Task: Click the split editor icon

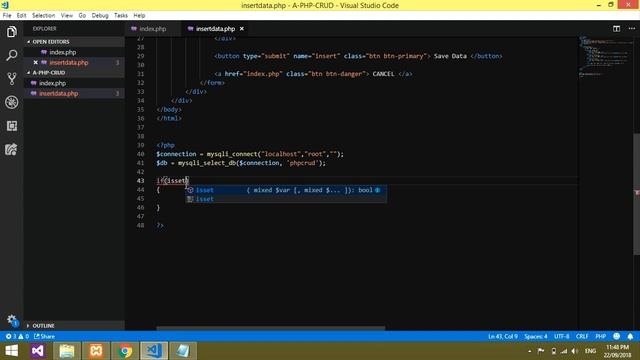Action: pos(616,29)
